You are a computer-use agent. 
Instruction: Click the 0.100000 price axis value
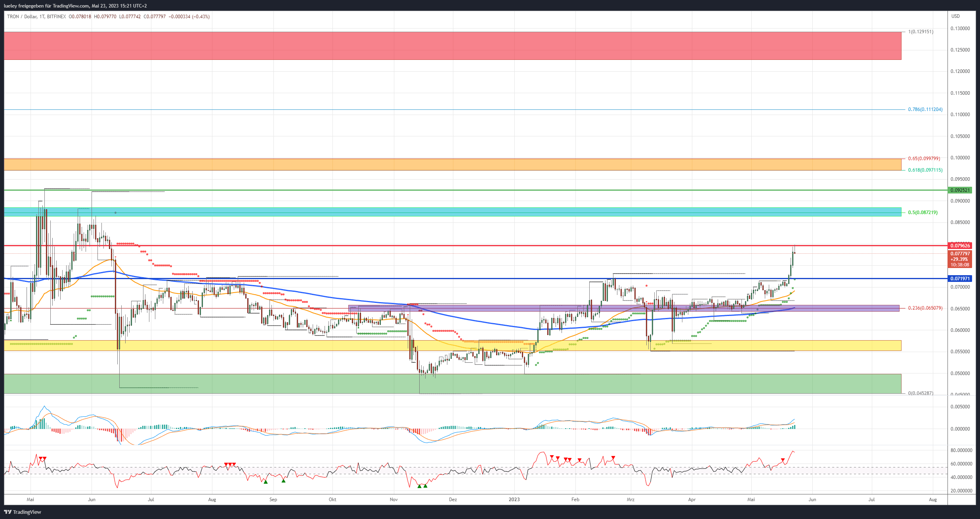(x=960, y=158)
